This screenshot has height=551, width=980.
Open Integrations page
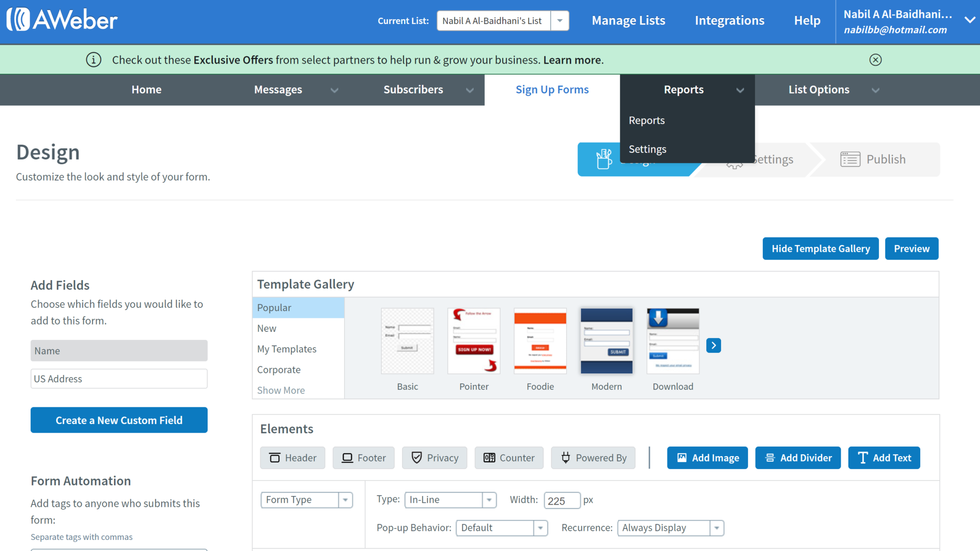pyautogui.click(x=729, y=21)
